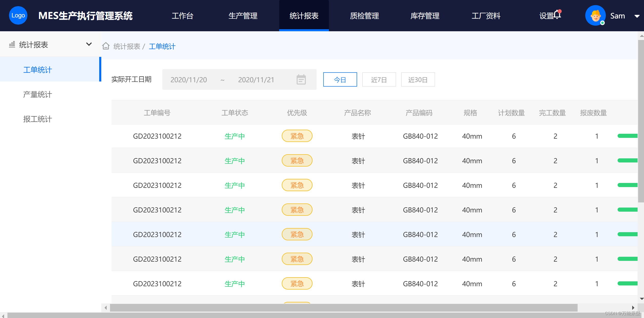Open the user dropdown arrow next to Sam
Screen dimensions: 644x318
point(637,16)
